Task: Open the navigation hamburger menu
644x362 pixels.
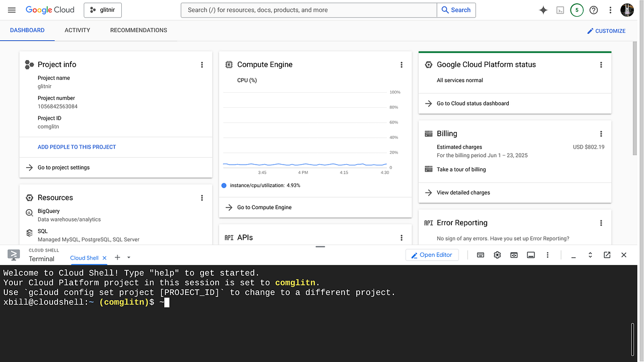Action: (x=11, y=10)
